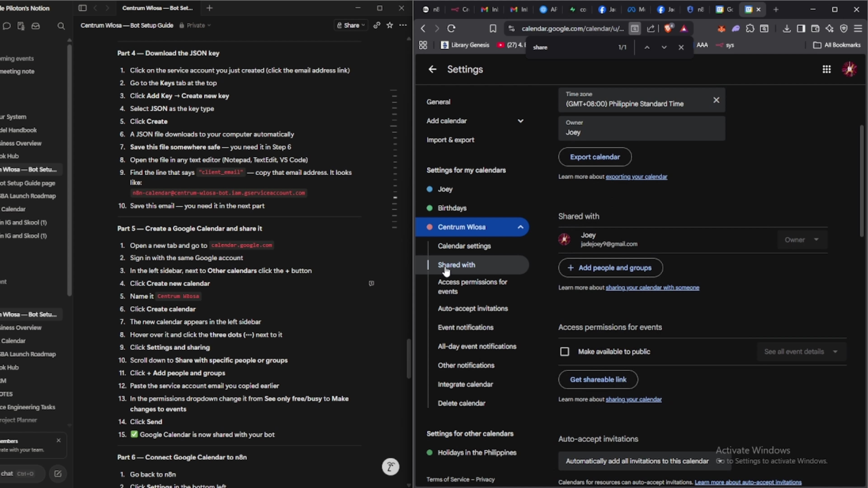Open the Brave wallet icon
The width and height of the screenshot is (868, 488).
tap(815, 29)
